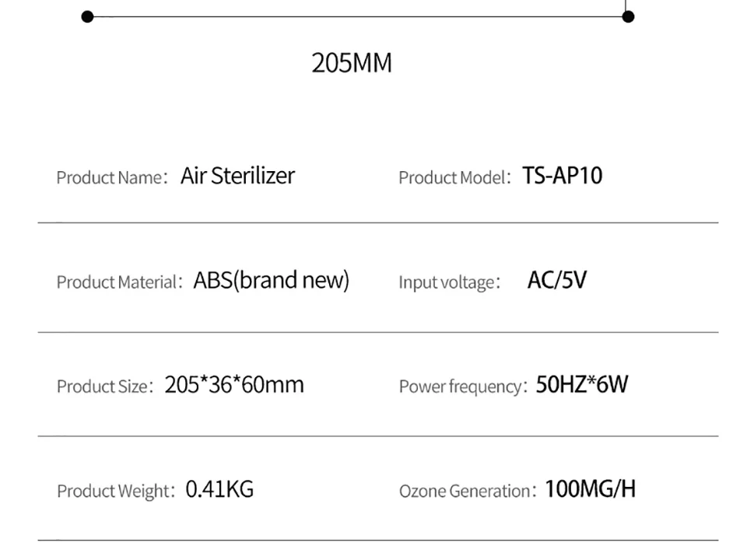Select the Input voltage label
747x560 pixels.
[448, 282]
